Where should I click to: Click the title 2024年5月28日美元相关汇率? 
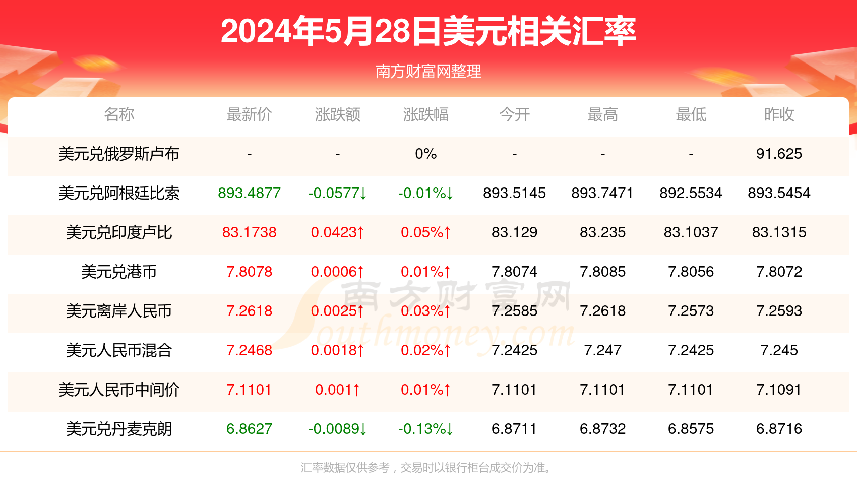point(428,31)
